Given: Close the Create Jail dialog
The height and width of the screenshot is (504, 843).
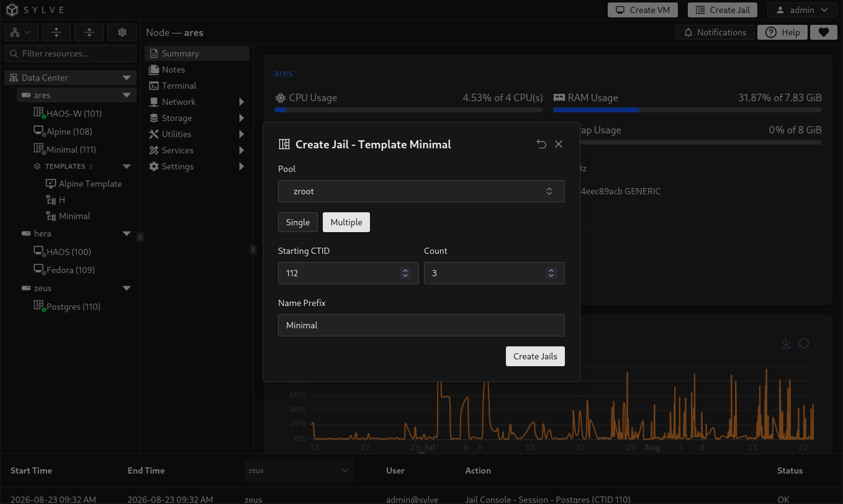Looking at the screenshot, I should coord(559,144).
